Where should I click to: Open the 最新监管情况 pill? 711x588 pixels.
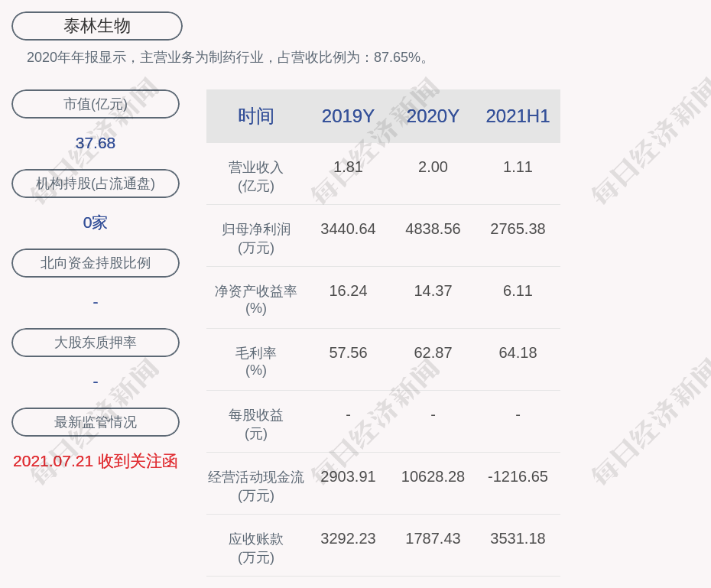96,421
